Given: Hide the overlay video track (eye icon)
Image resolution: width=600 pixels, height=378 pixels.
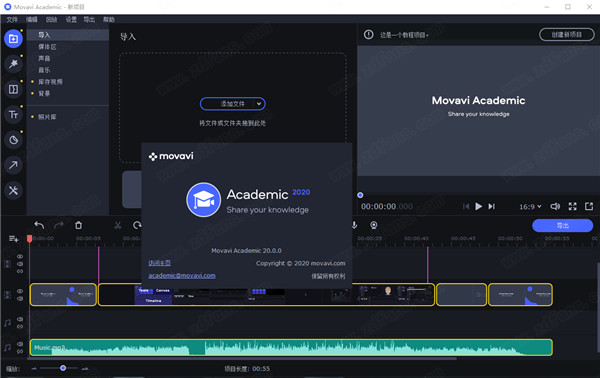Looking at the screenshot, I should tap(20, 256).
